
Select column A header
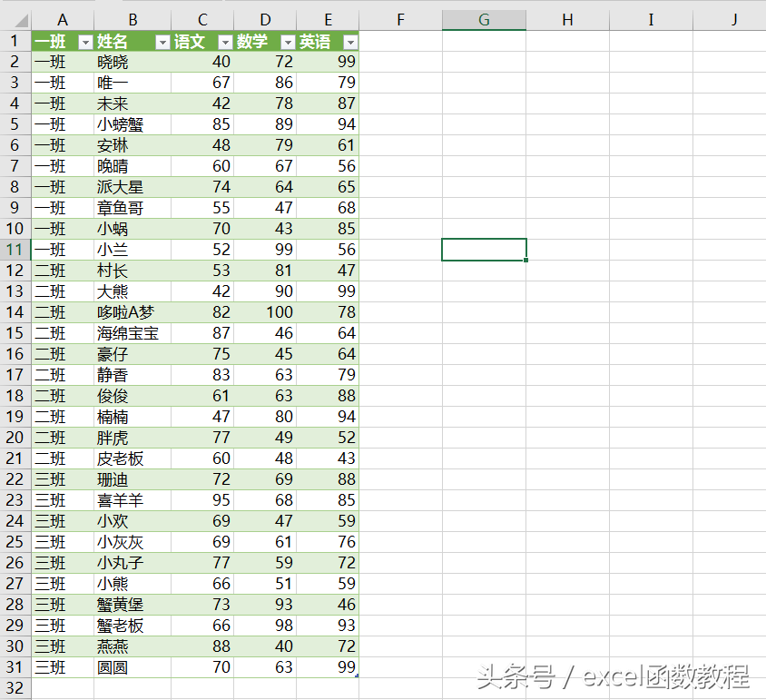(63, 20)
